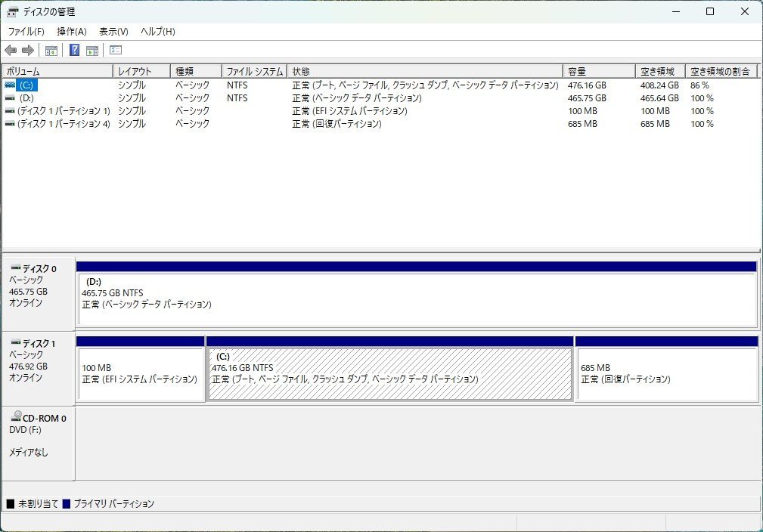Select the (D:) volume in the list

26,97
